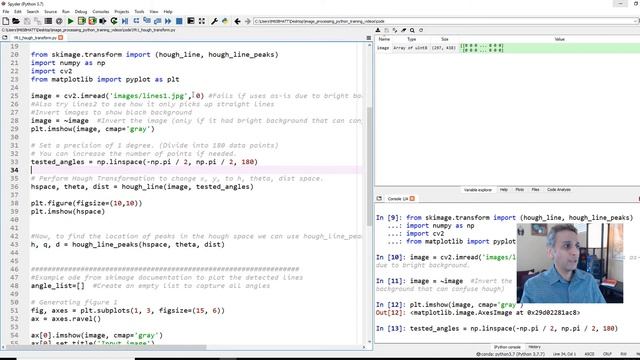The width and height of the screenshot is (640, 360).
Task: Continue execution with the double-arrow debug icon
Action: click(x=168, y=21)
